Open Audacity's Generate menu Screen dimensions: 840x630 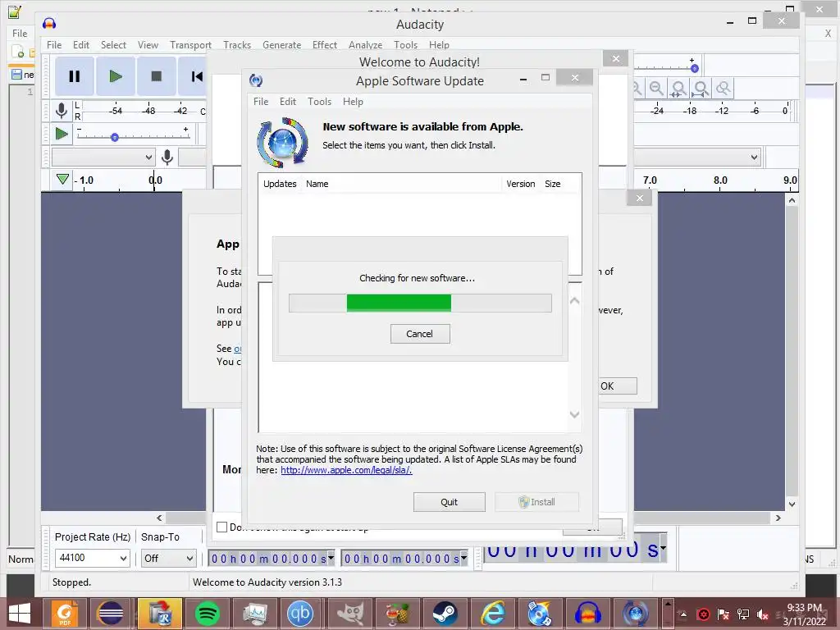point(282,45)
